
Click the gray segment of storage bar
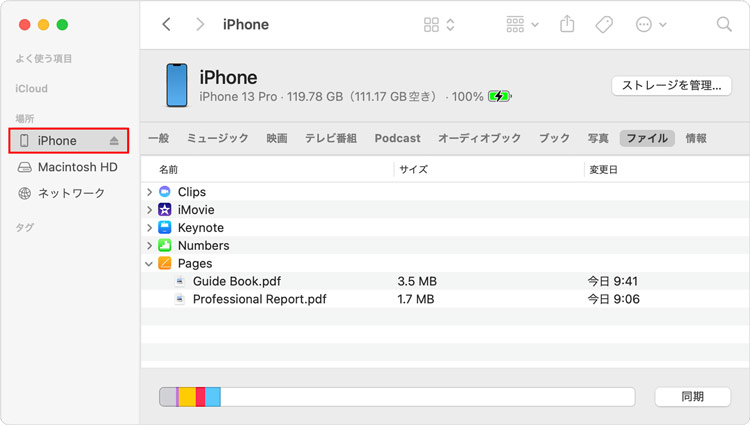click(x=167, y=397)
